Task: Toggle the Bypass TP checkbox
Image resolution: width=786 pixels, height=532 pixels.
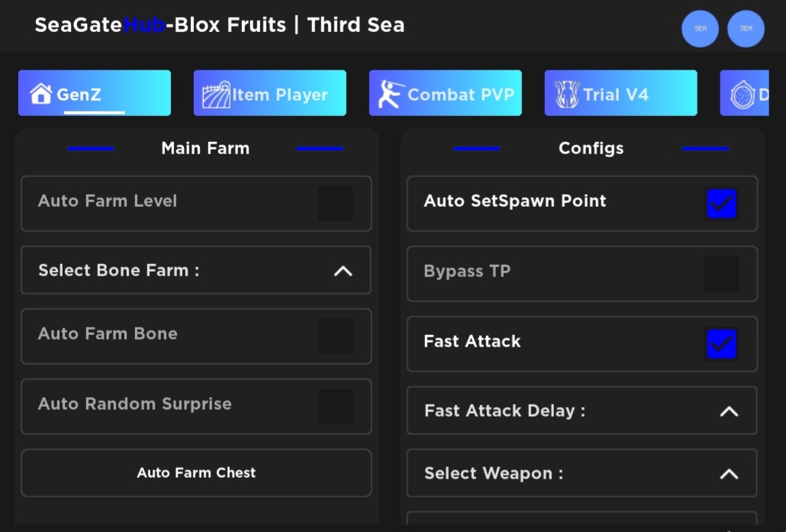Action: 721,274
